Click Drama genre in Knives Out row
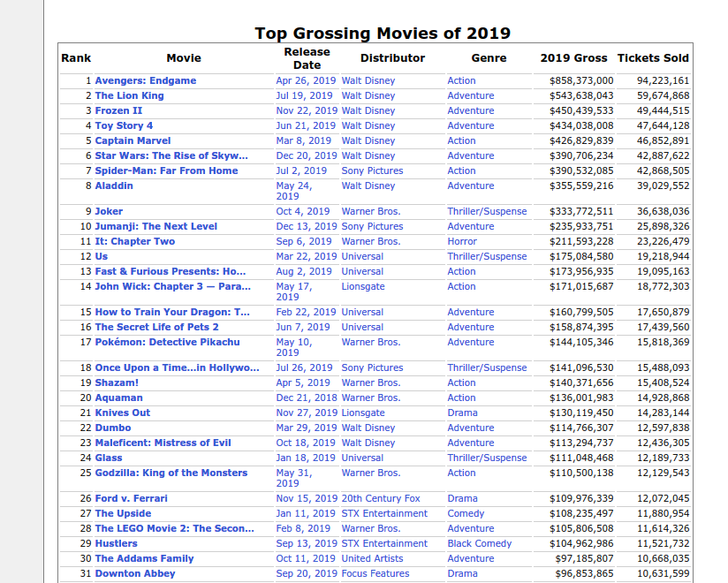The image size is (728, 583). [462, 413]
